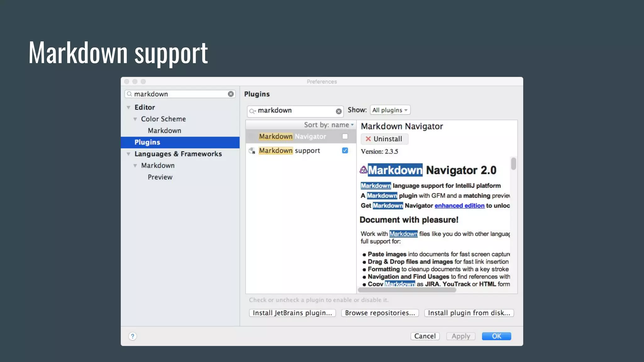Image resolution: width=644 pixels, height=362 pixels.
Task: Click the window close traffic light button
Action: pyautogui.click(x=127, y=81)
